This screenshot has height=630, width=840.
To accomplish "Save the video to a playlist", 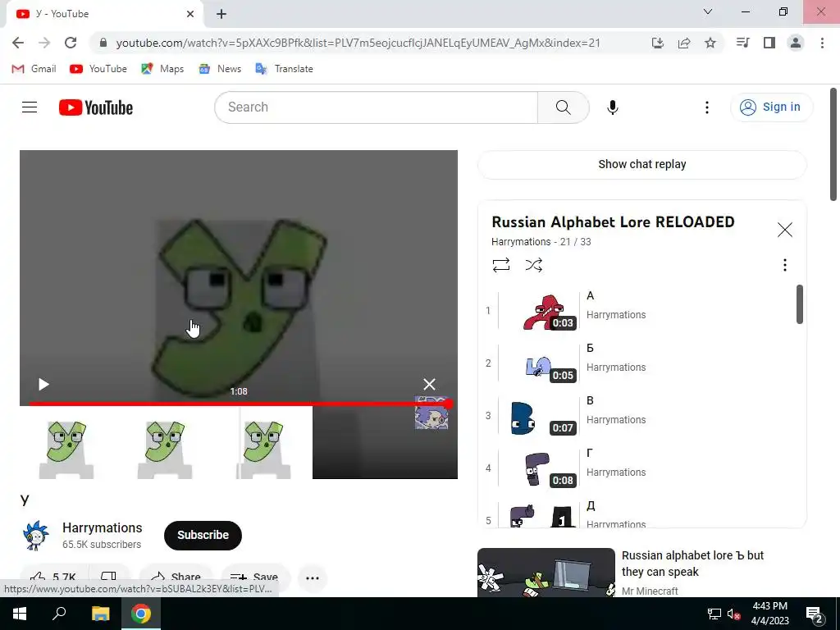I will pos(254,577).
